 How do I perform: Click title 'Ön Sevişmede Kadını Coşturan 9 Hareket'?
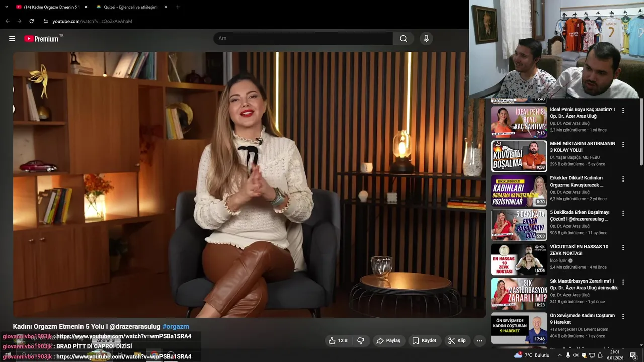tap(582, 319)
